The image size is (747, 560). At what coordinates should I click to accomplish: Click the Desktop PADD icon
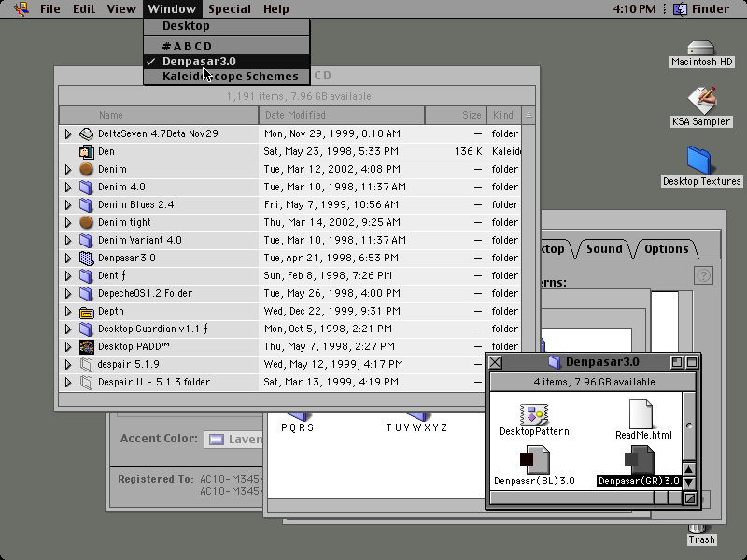[86, 346]
